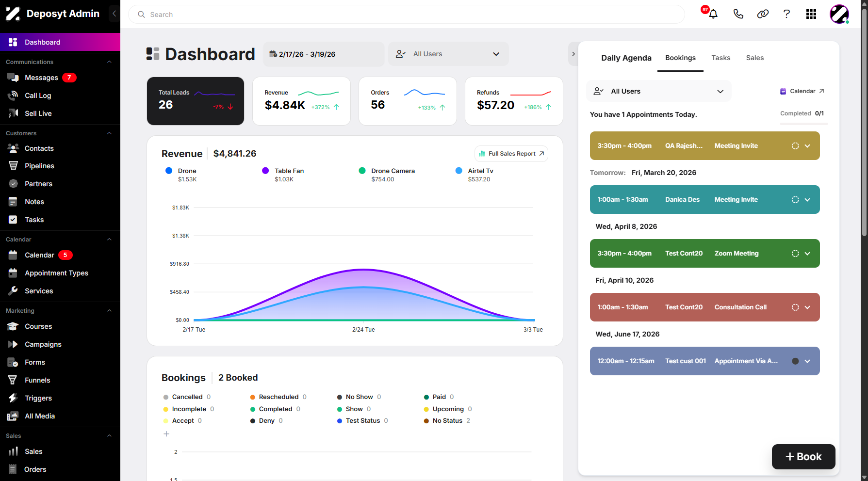The image size is (868, 481).
Task: Toggle the Drone series in revenue legend
Action: coord(169,171)
